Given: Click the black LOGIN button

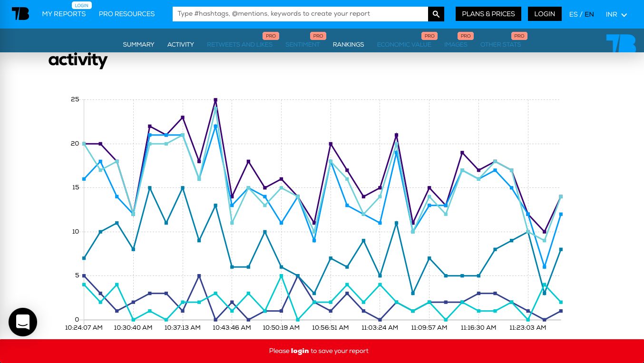Looking at the screenshot, I should [545, 14].
